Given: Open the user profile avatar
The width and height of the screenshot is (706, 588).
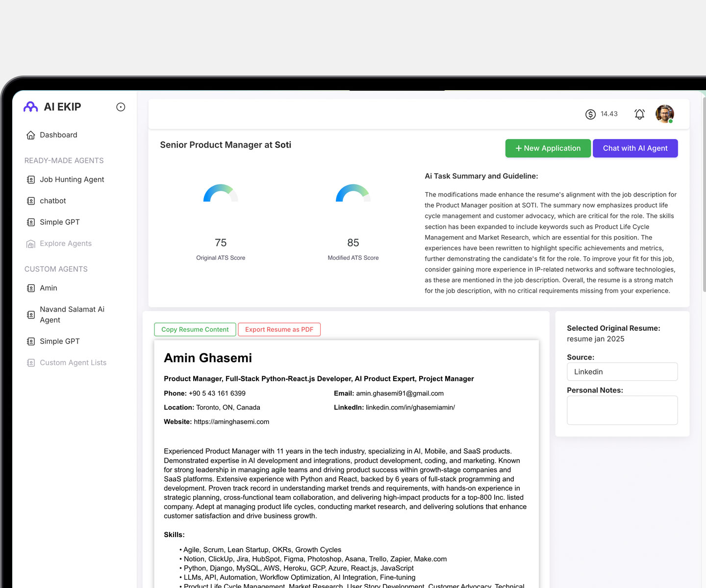Looking at the screenshot, I should click(x=665, y=114).
